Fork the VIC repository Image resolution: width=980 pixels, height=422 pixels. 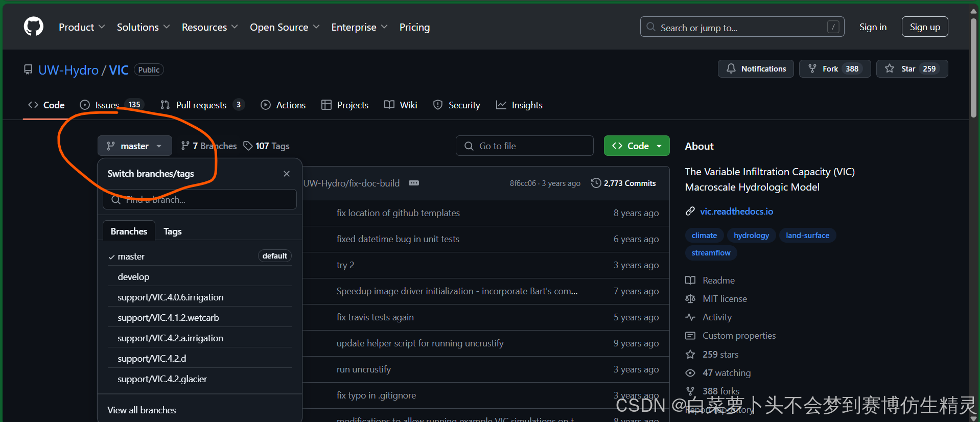[835, 68]
